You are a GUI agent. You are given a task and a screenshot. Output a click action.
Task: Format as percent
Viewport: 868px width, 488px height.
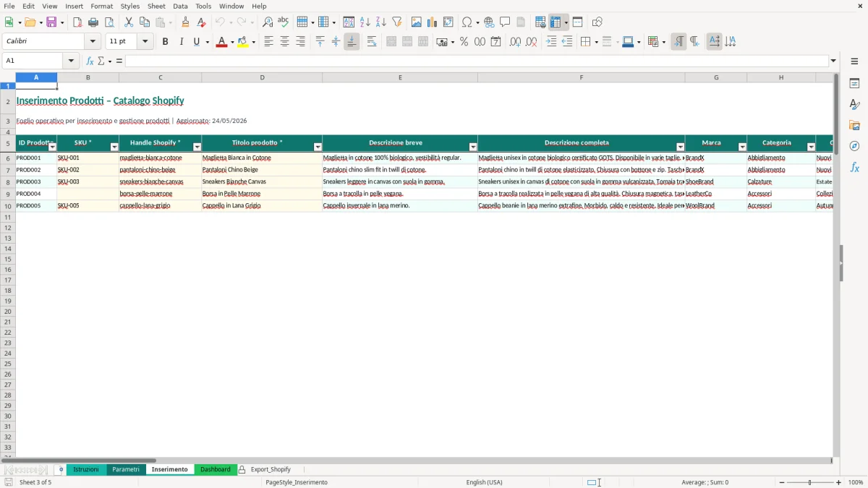464,42
